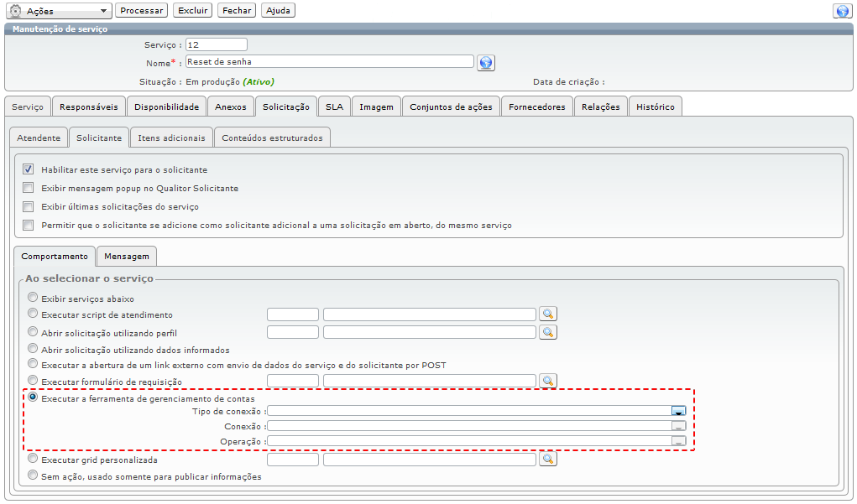The image size is (857, 504).
Task: Open the Tipo de conexão dropdown
Action: click(x=678, y=411)
